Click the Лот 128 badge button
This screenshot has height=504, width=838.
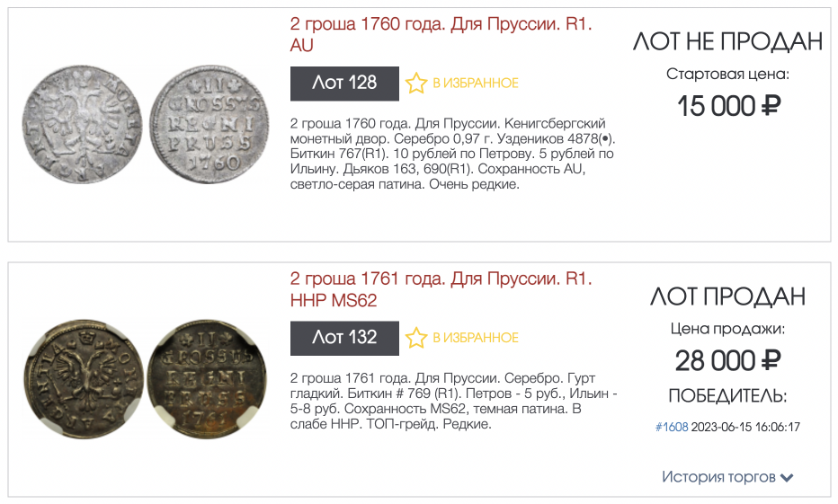pyautogui.click(x=344, y=84)
